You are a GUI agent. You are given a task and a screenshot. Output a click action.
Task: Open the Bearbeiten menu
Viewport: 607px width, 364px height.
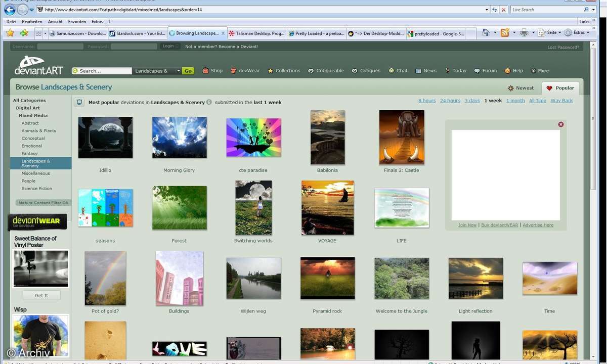[32, 22]
